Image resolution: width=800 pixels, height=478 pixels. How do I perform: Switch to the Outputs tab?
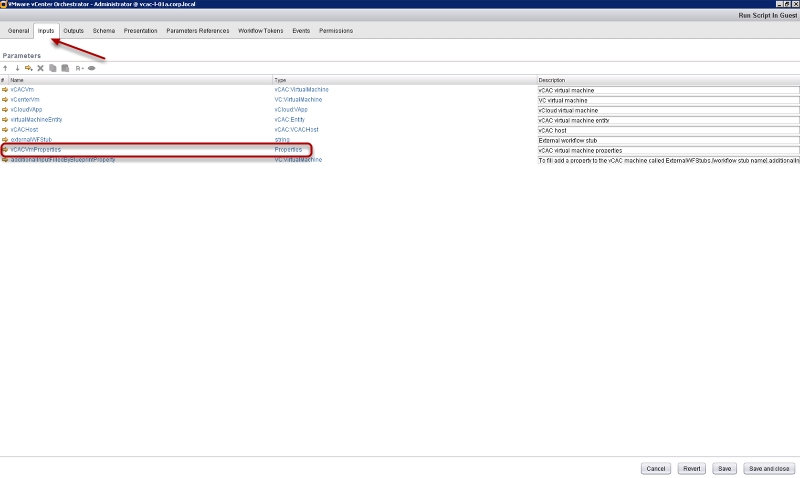73,31
